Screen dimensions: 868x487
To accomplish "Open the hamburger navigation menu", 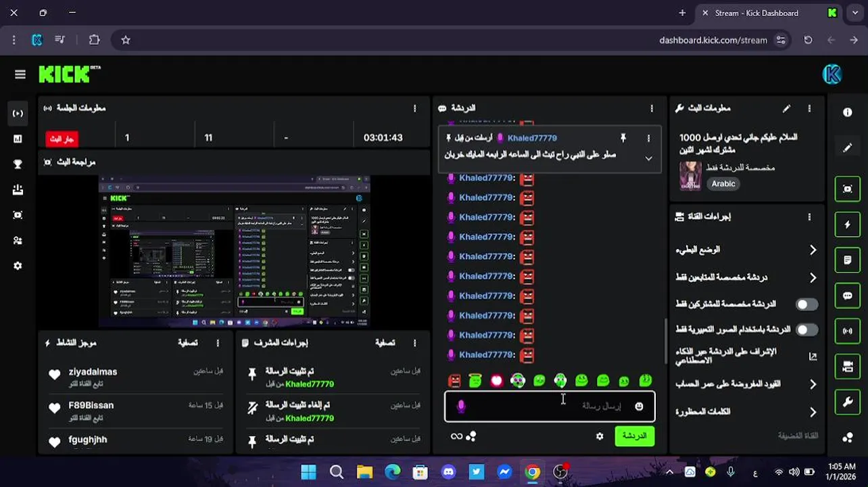I will coord(20,74).
